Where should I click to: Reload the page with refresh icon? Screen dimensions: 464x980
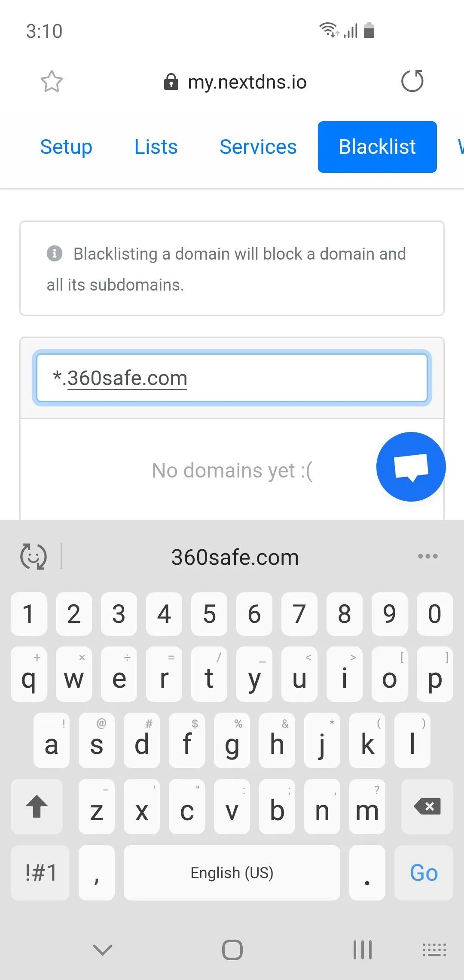(x=412, y=81)
